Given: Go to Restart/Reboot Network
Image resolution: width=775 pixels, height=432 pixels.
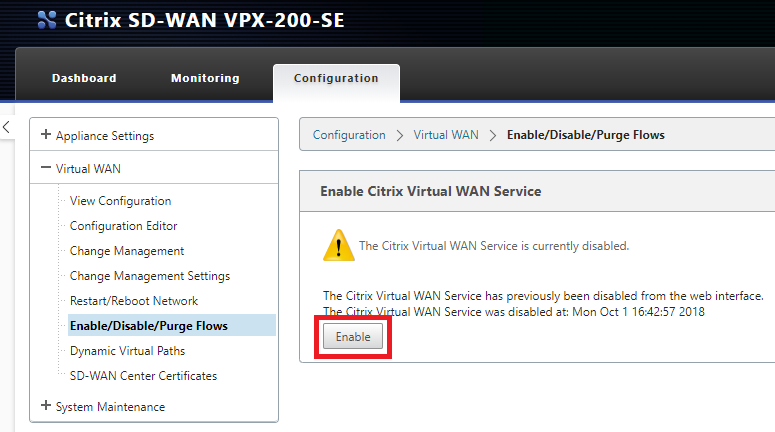Looking at the screenshot, I should coord(134,301).
